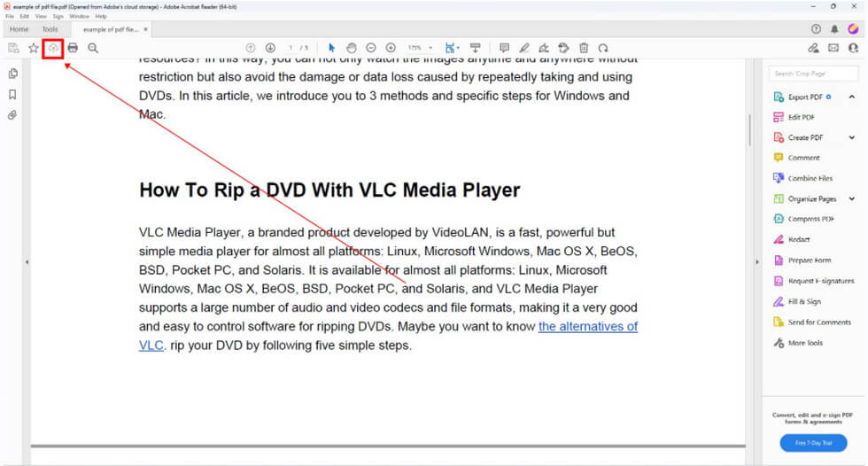Open help via question mark icon
The image size is (868, 466).
[x=816, y=29]
